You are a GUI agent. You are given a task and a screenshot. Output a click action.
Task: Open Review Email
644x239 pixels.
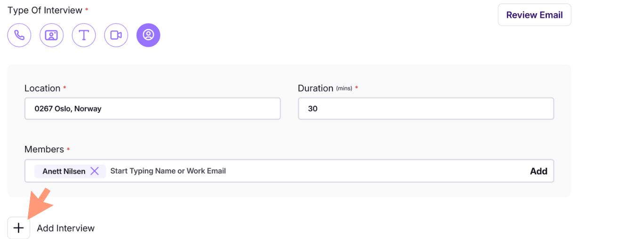click(x=534, y=15)
